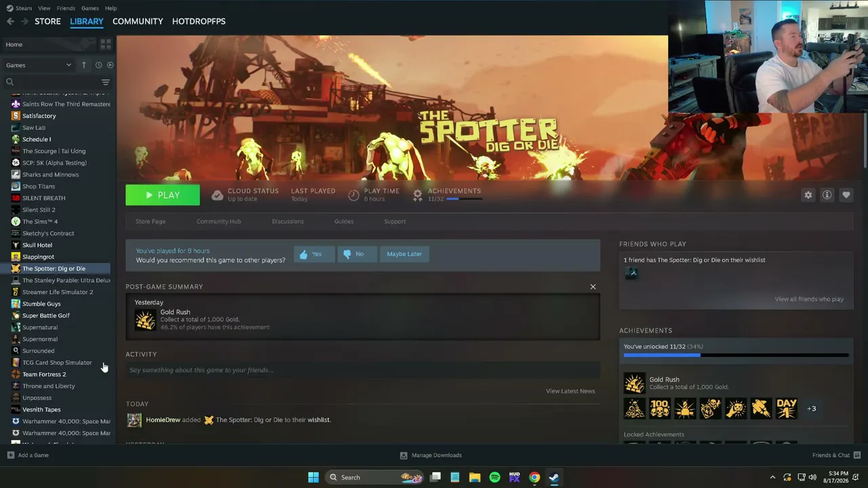Switch to the COMMUNITY tab
This screenshot has width=868, height=488.
click(138, 22)
